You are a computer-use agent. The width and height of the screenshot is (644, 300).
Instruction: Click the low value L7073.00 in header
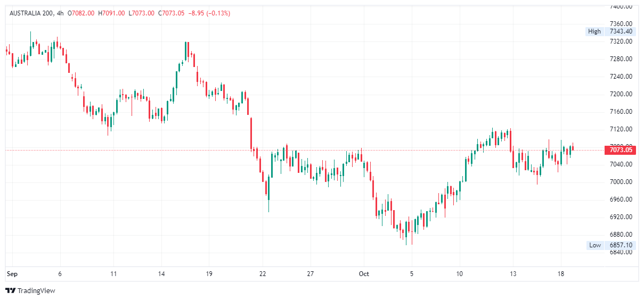(141, 13)
